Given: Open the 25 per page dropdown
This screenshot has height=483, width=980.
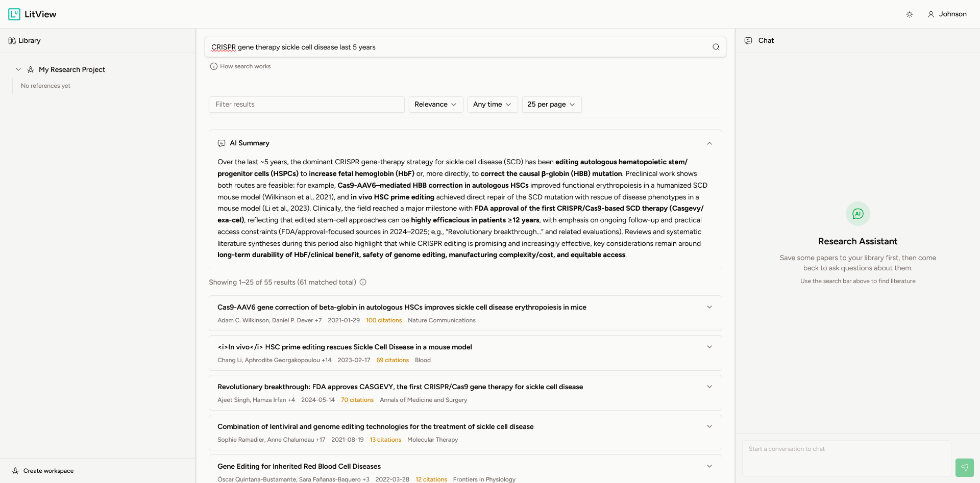Looking at the screenshot, I should pyautogui.click(x=551, y=104).
